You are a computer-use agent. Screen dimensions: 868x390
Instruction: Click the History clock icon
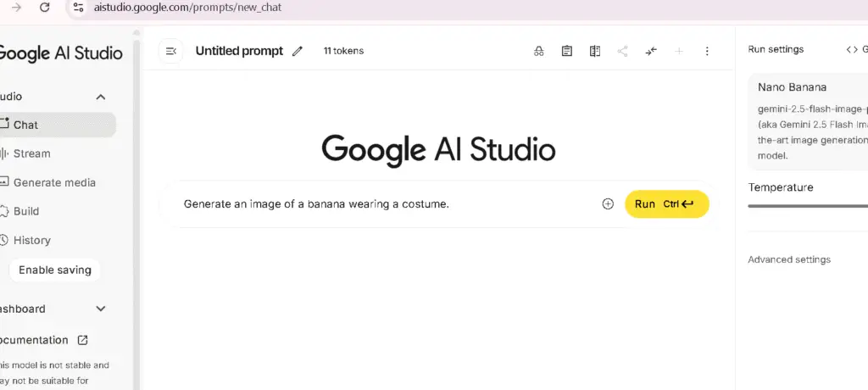click(x=4, y=240)
